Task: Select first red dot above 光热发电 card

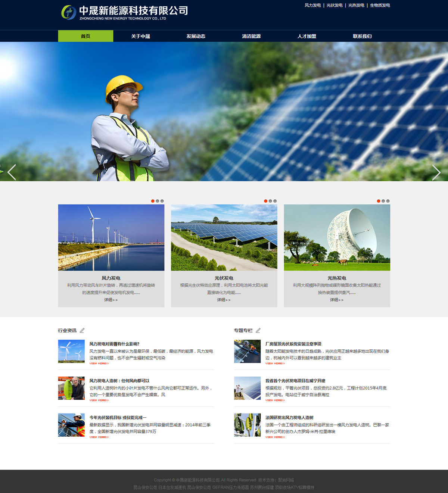Action: click(x=379, y=201)
